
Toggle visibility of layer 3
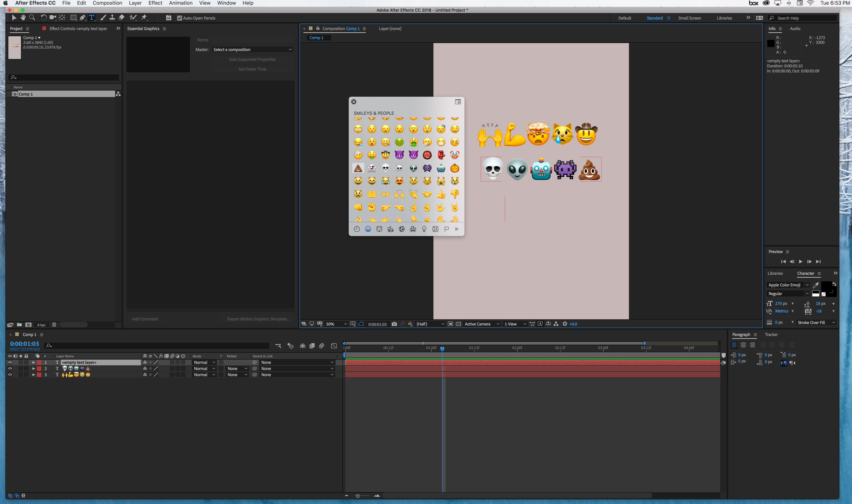[x=10, y=375]
